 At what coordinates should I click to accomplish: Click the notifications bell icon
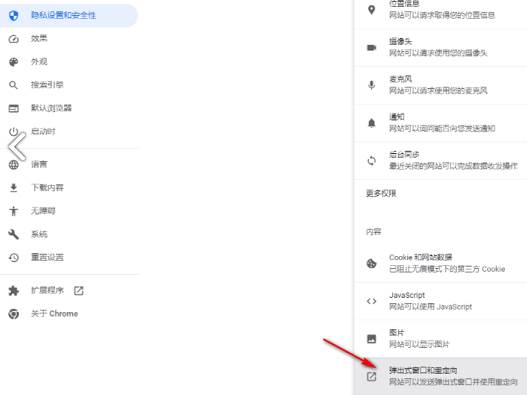click(371, 123)
